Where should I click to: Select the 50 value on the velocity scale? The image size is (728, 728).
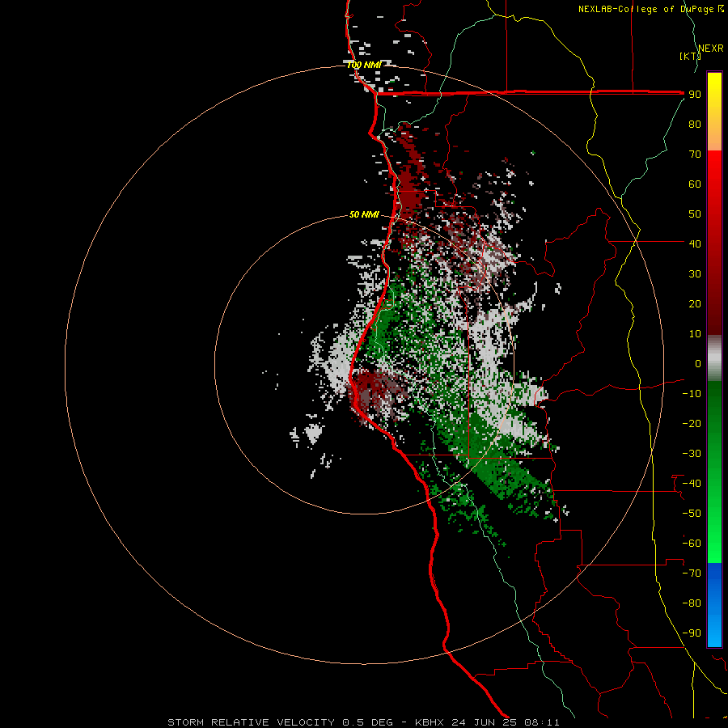click(x=695, y=214)
